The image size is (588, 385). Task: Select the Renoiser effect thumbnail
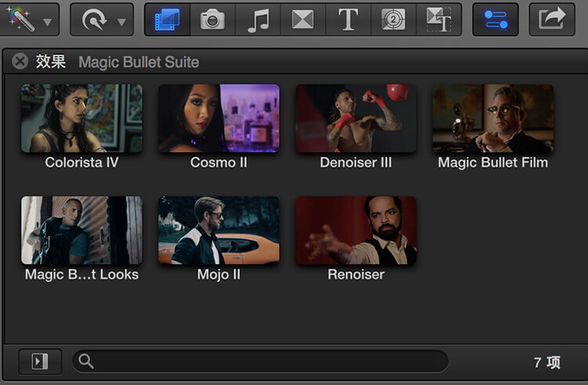356,231
